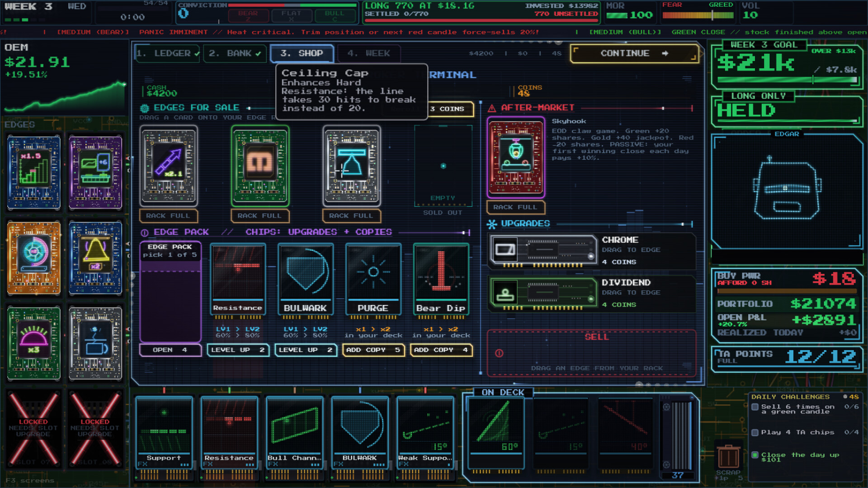Select the orange radar edge card
The image size is (868, 488).
point(34,258)
